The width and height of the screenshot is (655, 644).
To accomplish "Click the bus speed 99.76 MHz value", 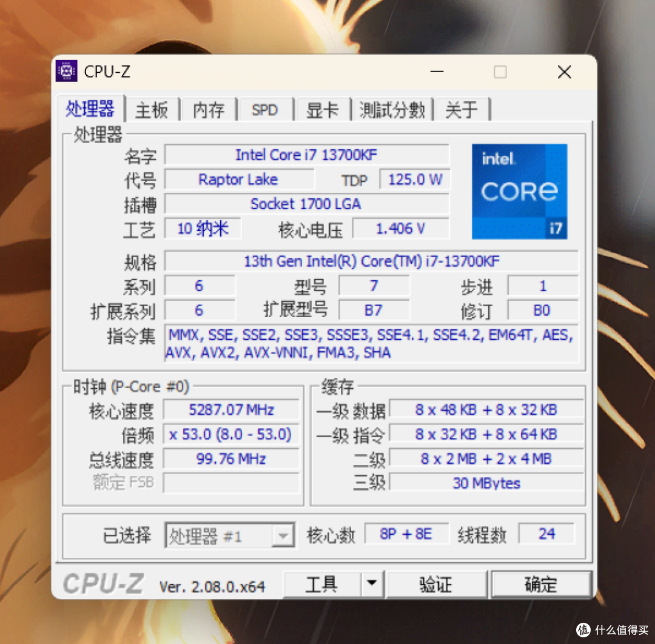I will pyautogui.click(x=231, y=458).
